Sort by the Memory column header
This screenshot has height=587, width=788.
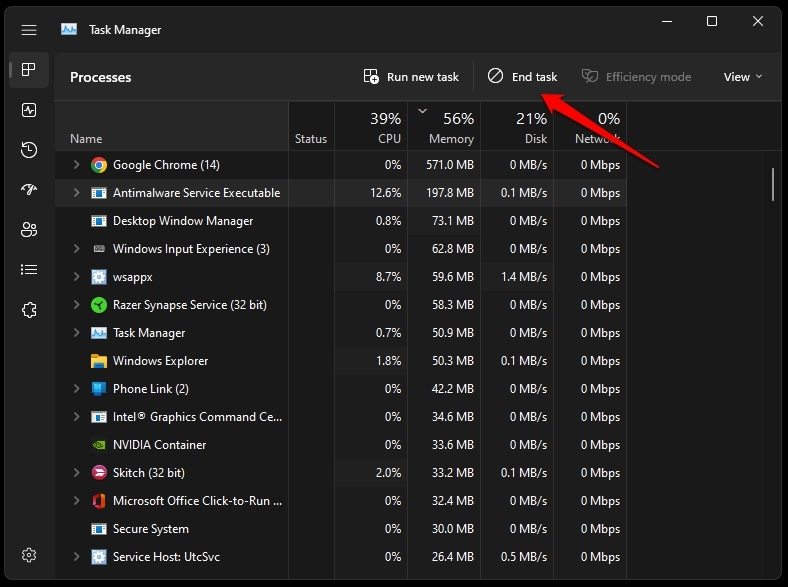point(444,127)
